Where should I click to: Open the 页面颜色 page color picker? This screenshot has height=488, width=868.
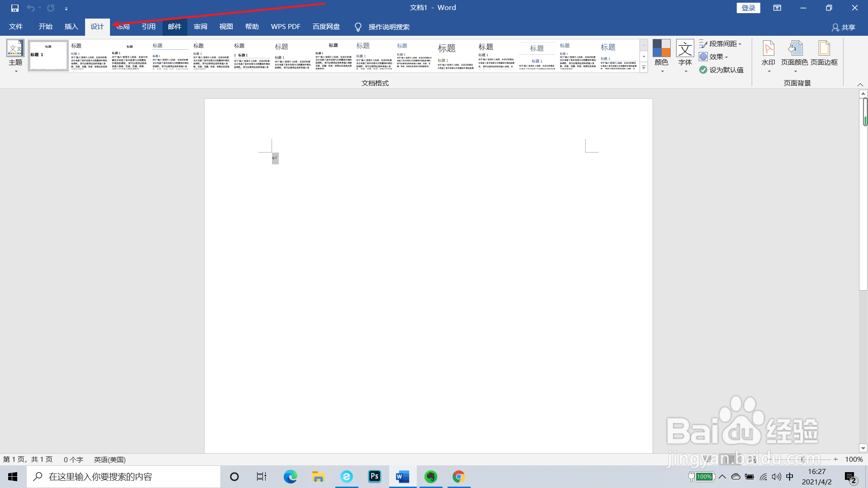(795, 56)
